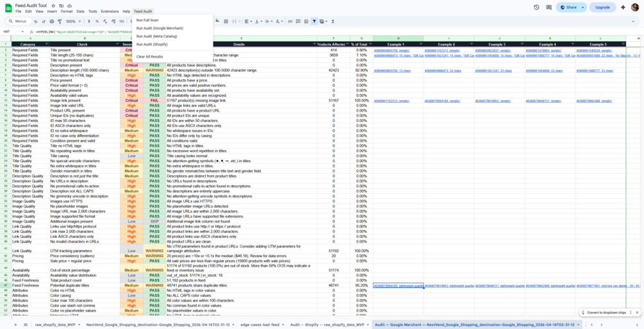Dismiss the Convert to dropdown chips popup
Screen dimensions: 644x329
638,312
